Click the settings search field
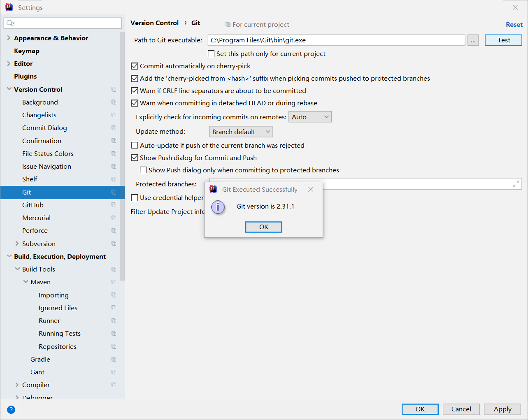The width and height of the screenshot is (528, 420). (x=63, y=23)
